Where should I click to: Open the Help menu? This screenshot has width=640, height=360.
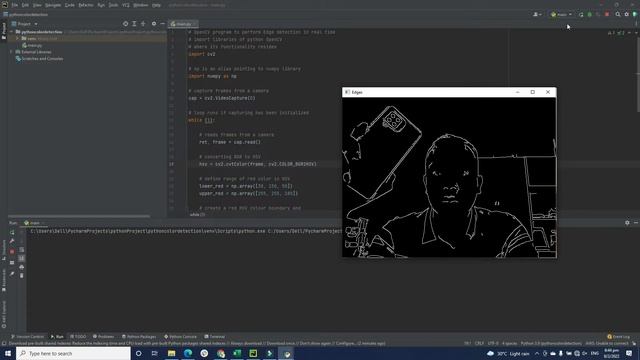pyautogui.click(x=156, y=5)
